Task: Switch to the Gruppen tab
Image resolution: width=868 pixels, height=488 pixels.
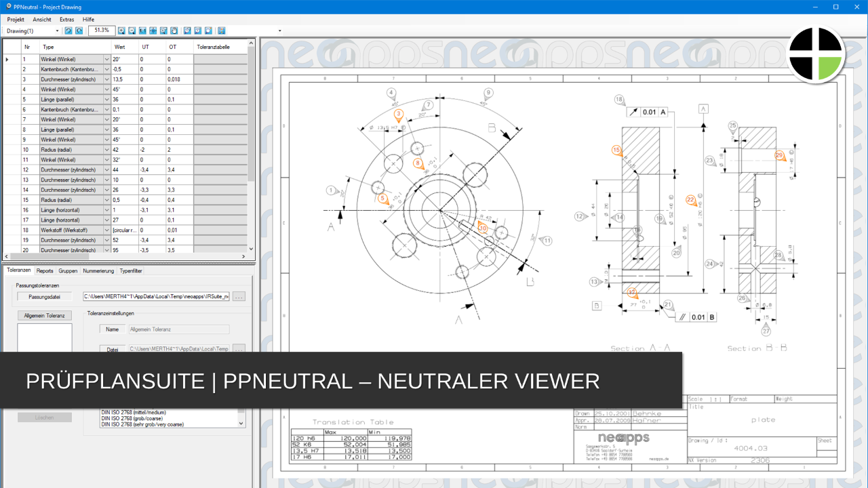Action: [68, 270]
